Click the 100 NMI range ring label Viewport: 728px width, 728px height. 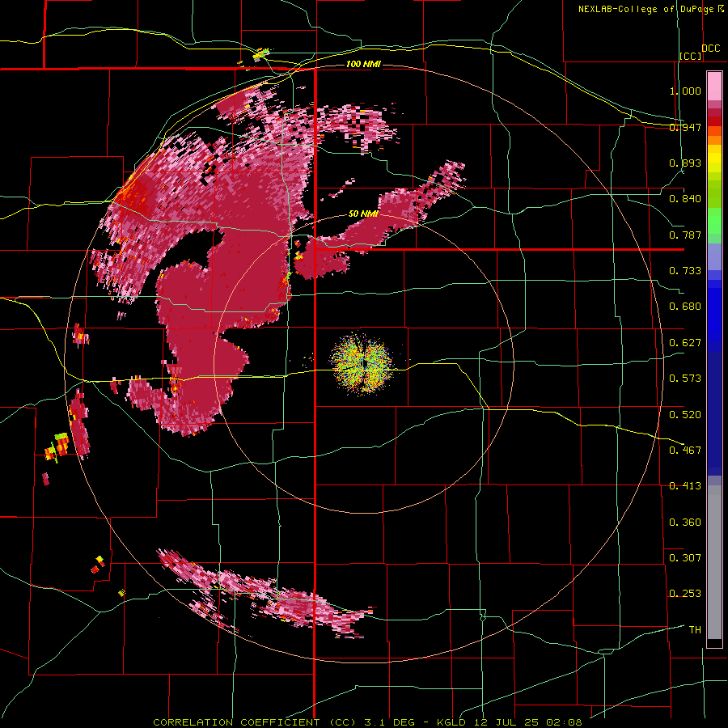pos(363,64)
